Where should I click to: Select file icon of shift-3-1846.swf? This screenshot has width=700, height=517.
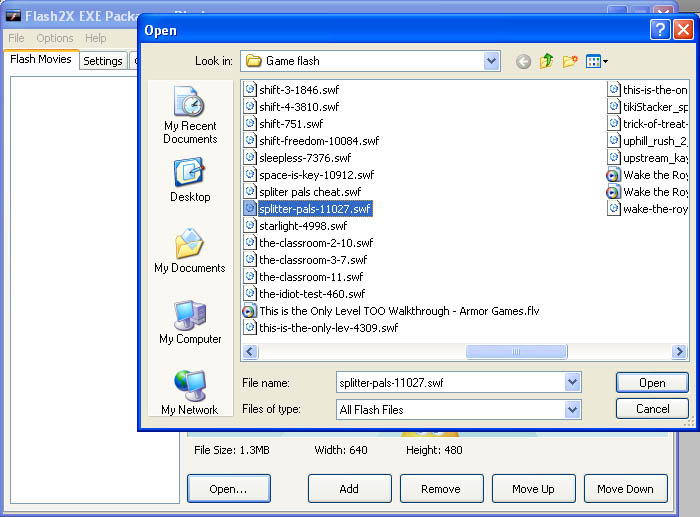(x=250, y=89)
